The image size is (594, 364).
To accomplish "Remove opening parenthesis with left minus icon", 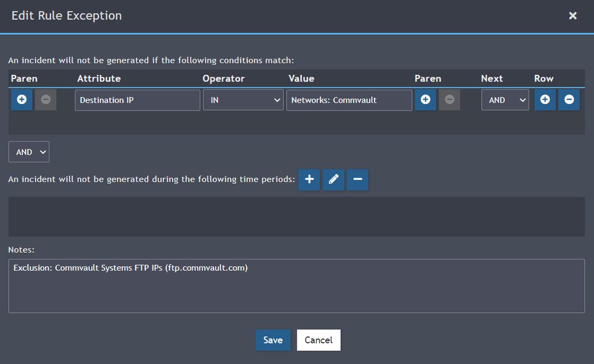I will click(x=46, y=100).
